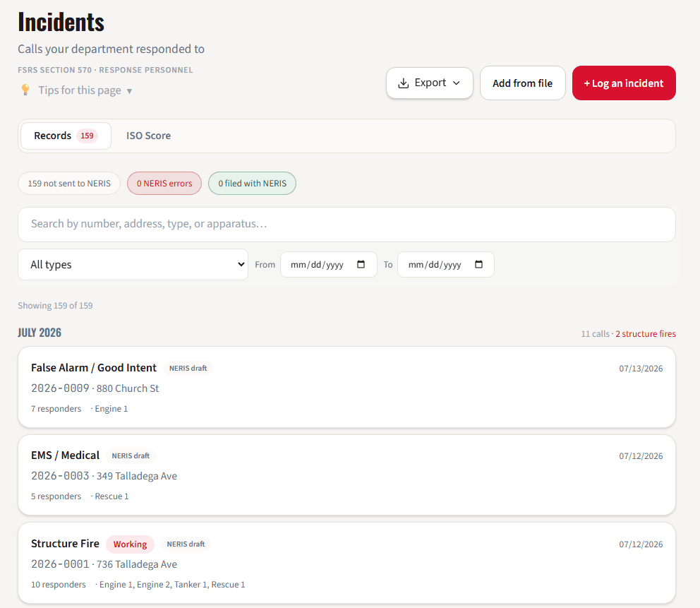This screenshot has height=608, width=700.
Task: Click Add from file button
Action: pyautogui.click(x=522, y=83)
